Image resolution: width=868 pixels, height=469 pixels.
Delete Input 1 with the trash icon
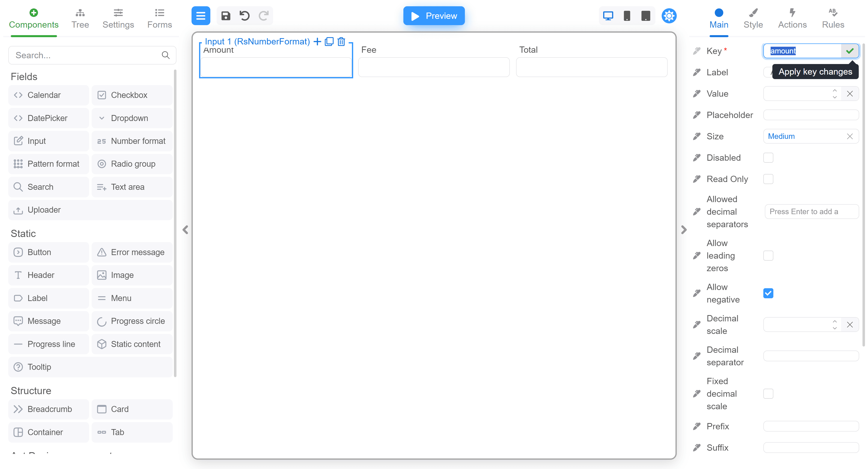tap(341, 41)
